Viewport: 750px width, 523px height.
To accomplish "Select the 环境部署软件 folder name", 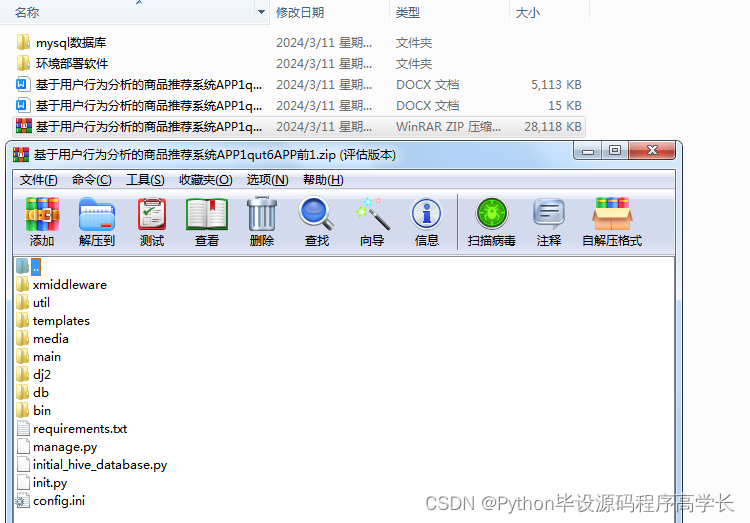I will [72, 64].
